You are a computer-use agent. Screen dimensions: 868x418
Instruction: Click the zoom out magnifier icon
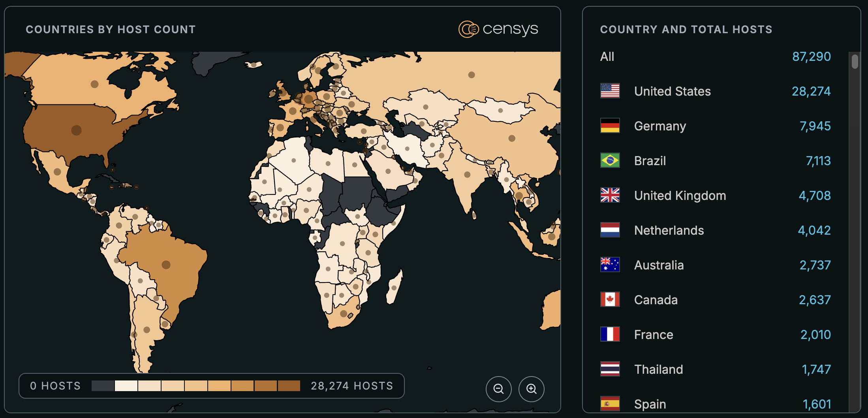[498, 389]
